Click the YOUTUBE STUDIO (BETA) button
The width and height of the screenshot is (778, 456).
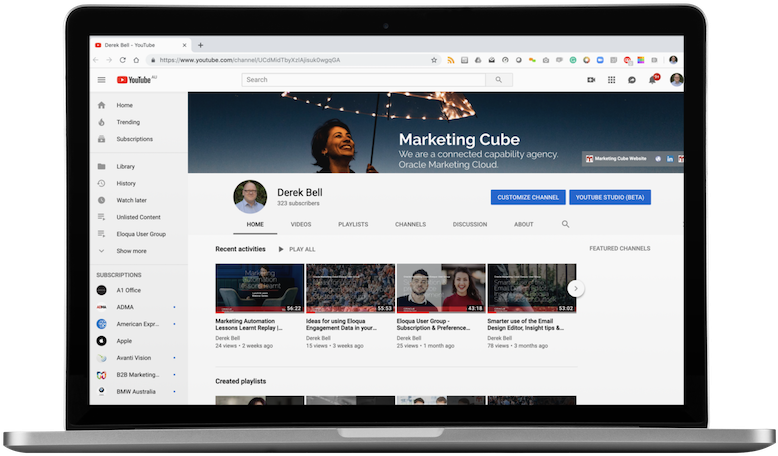point(610,197)
